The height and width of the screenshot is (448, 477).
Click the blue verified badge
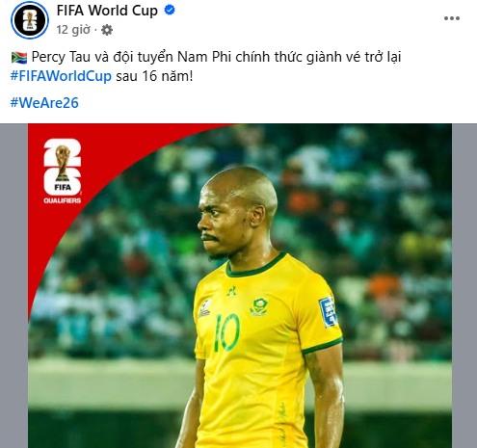click(170, 11)
